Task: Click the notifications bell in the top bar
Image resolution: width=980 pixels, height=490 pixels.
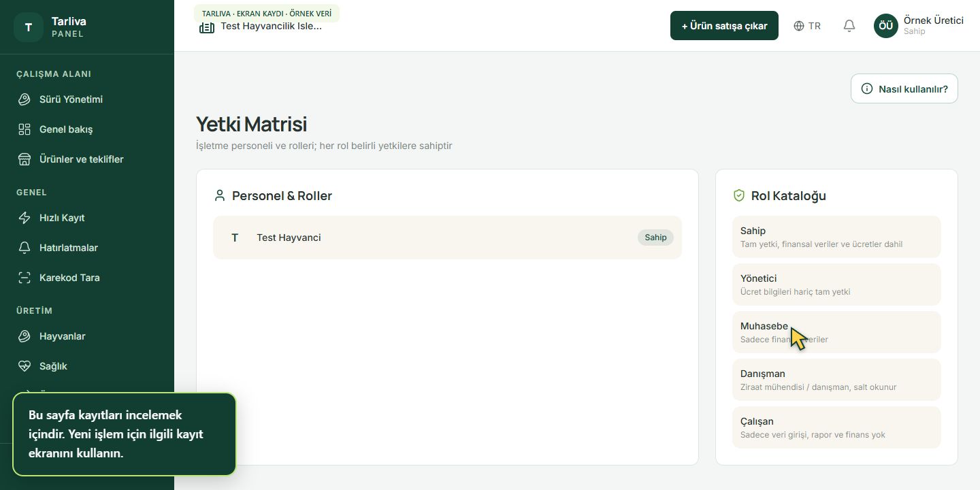Action: 849,26
